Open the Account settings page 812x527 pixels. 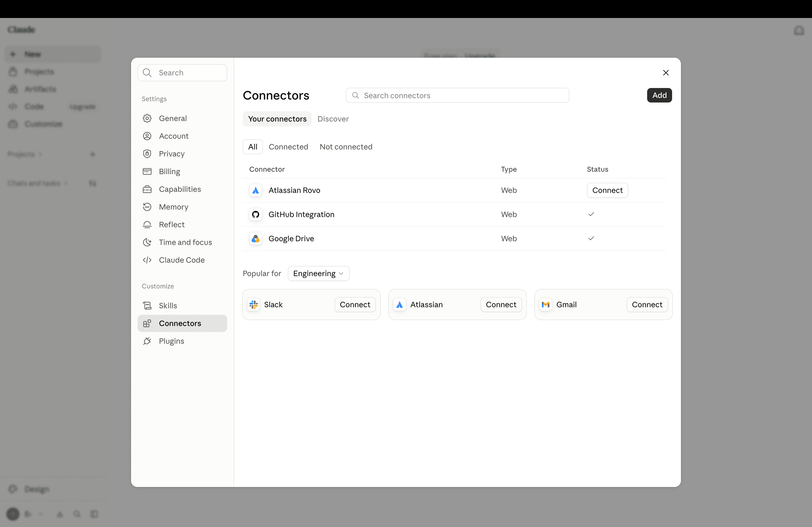182,136
